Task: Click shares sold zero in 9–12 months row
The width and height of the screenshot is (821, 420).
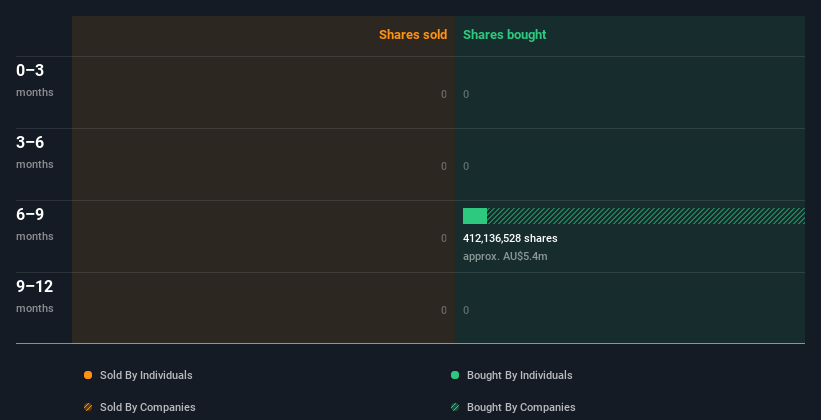Action: click(x=444, y=310)
